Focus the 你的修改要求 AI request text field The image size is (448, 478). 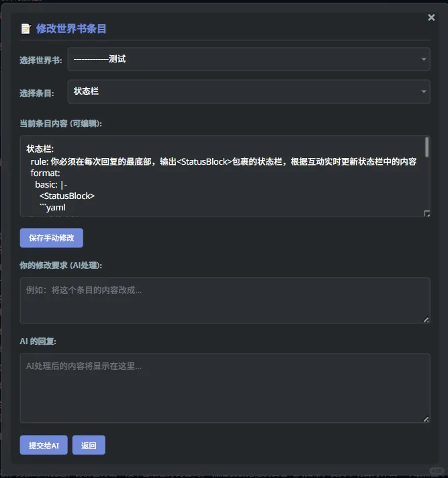(x=225, y=301)
